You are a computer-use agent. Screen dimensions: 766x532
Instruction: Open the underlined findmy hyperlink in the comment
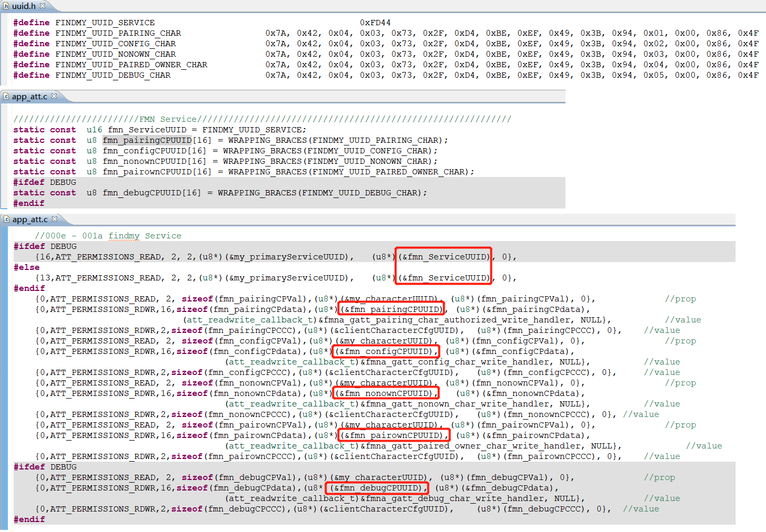(x=124, y=235)
